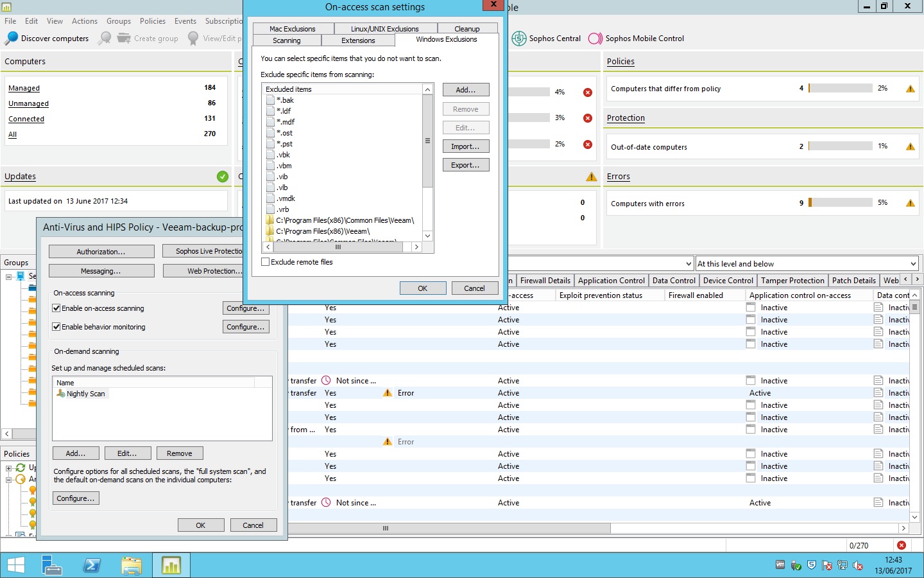
Task: Collapse the Groups tree root node
Action: (9, 277)
